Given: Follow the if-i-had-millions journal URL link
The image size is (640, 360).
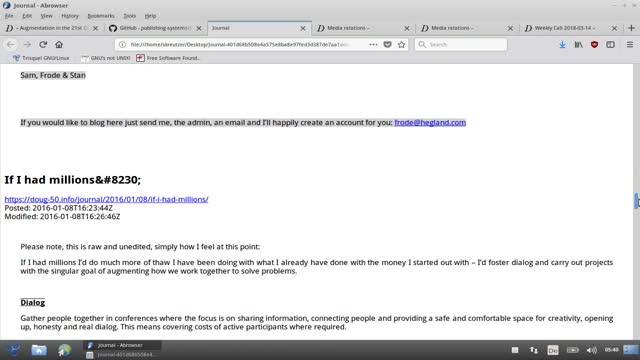Looking at the screenshot, I should pyautogui.click(x=106, y=199).
